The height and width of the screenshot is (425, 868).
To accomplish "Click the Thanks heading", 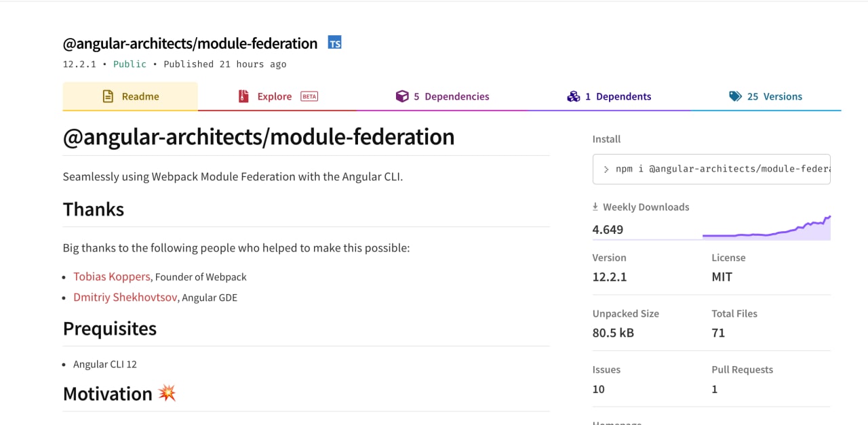I will (94, 209).
